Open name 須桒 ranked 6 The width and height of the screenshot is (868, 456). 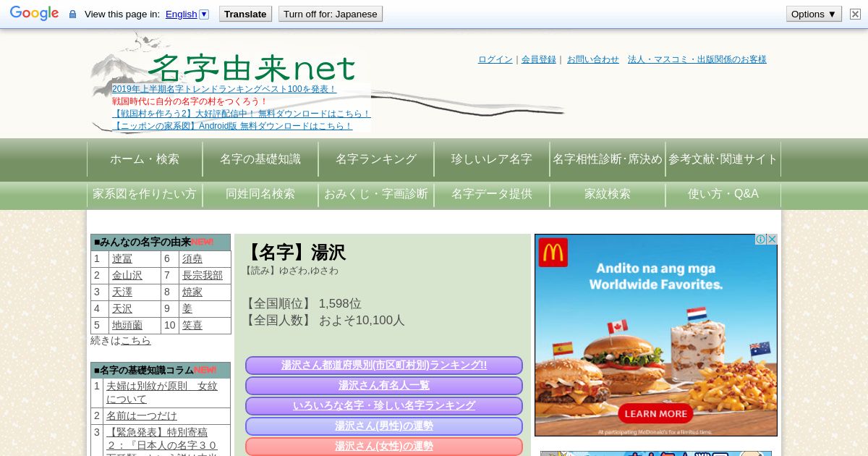192,259
